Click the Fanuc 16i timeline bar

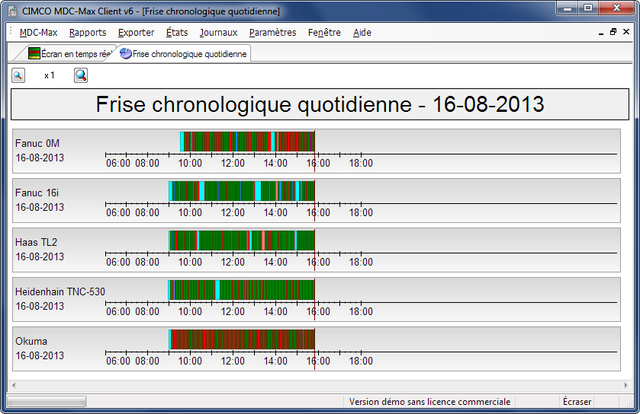242,191
